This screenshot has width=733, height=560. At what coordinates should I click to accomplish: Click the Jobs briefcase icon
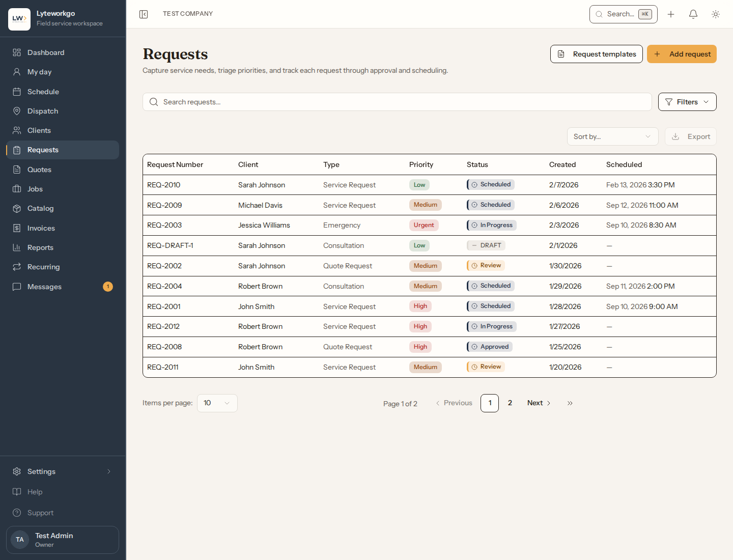click(17, 189)
